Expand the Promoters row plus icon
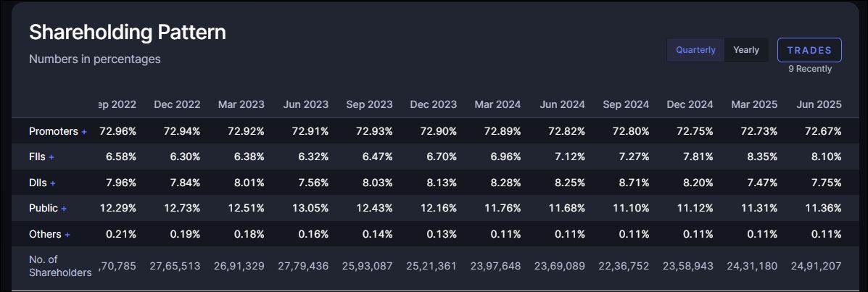Viewport: 868px width, 292px height. [84, 132]
